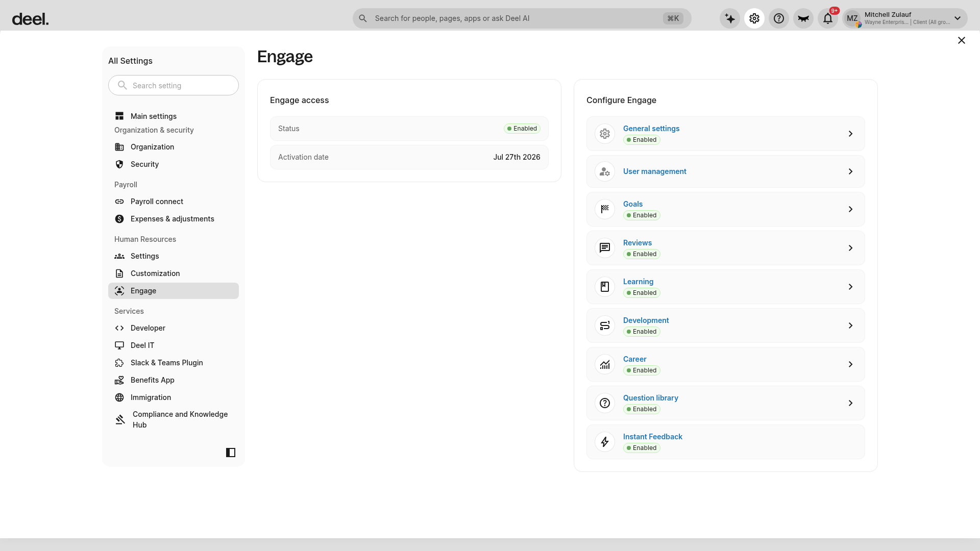Viewport: 980px width, 551px height.
Task: Open the help question mark icon
Action: point(779,18)
